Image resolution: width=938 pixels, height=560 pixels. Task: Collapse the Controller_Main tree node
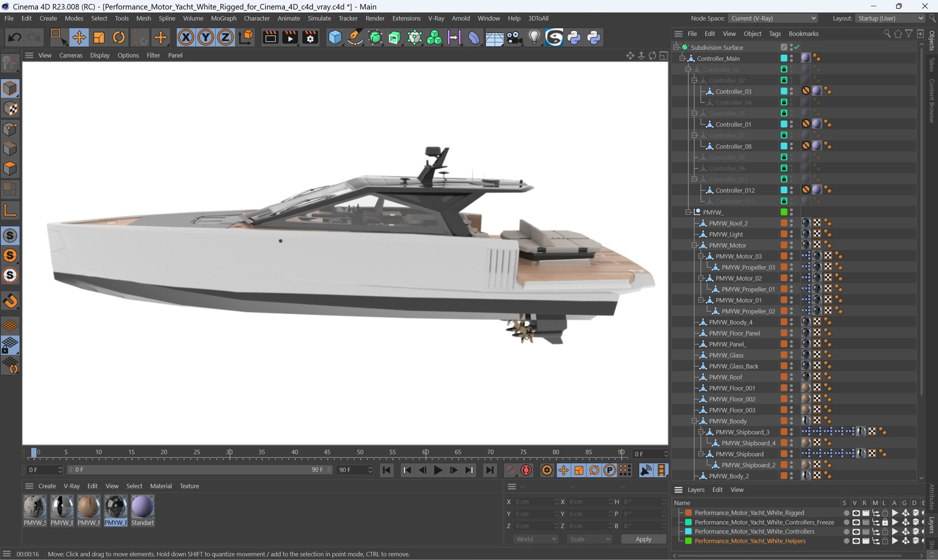click(x=682, y=59)
